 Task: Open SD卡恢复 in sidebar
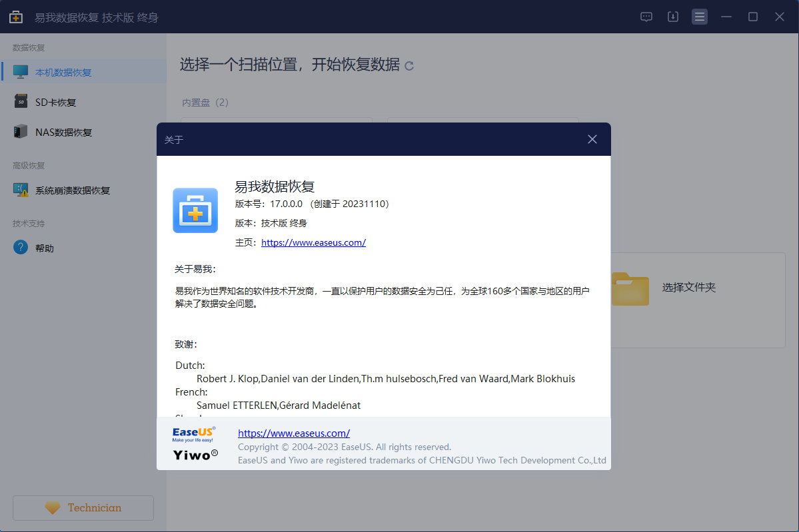pos(83,103)
